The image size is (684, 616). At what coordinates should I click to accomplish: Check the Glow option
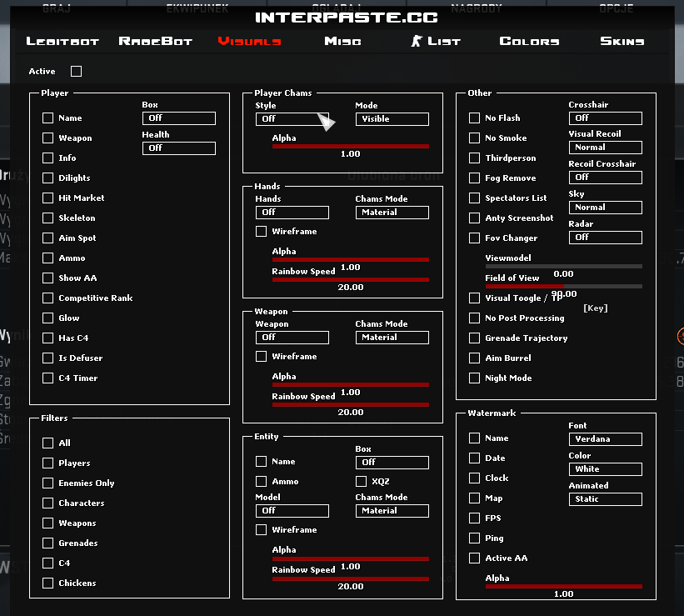coord(48,318)
